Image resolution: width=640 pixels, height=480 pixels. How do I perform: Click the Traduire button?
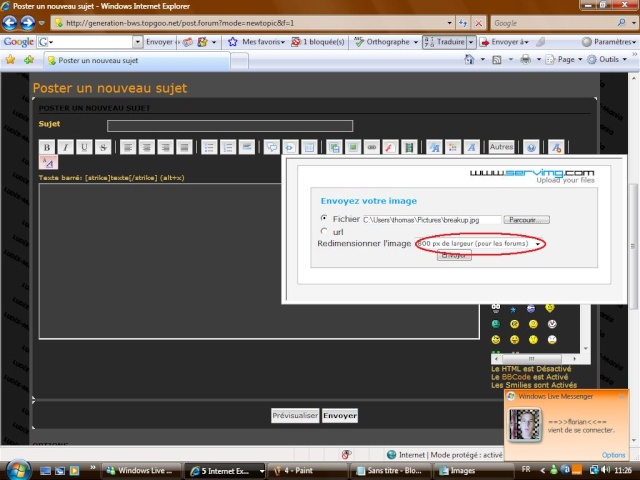[x=445, y=42]
